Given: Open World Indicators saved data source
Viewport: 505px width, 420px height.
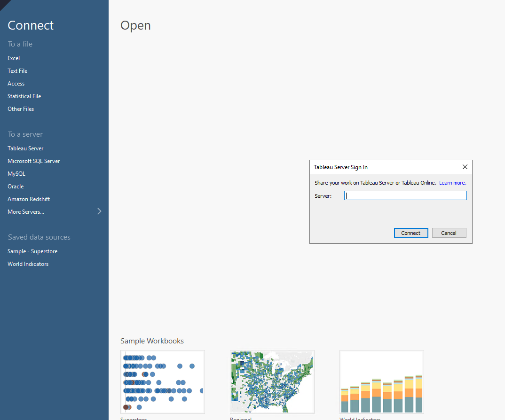Looking at the screenshot, I should pyautogui.click(x=28, y=264).
